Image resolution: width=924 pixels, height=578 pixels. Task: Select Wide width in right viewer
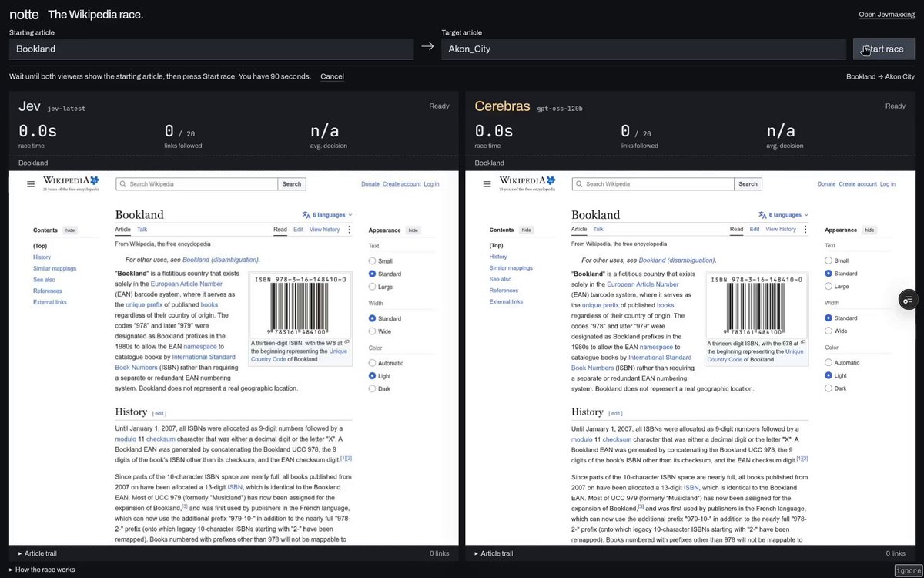829,331
